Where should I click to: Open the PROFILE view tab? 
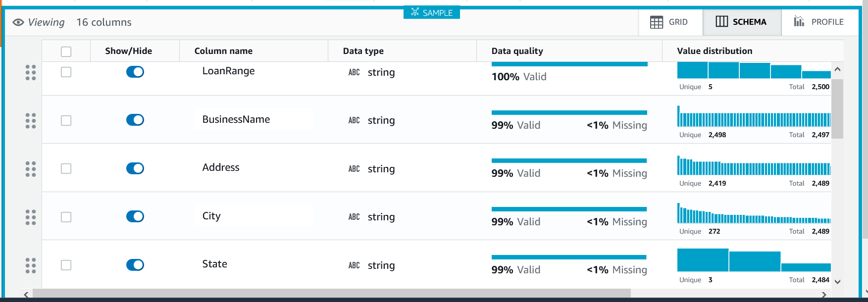[819, 22]
